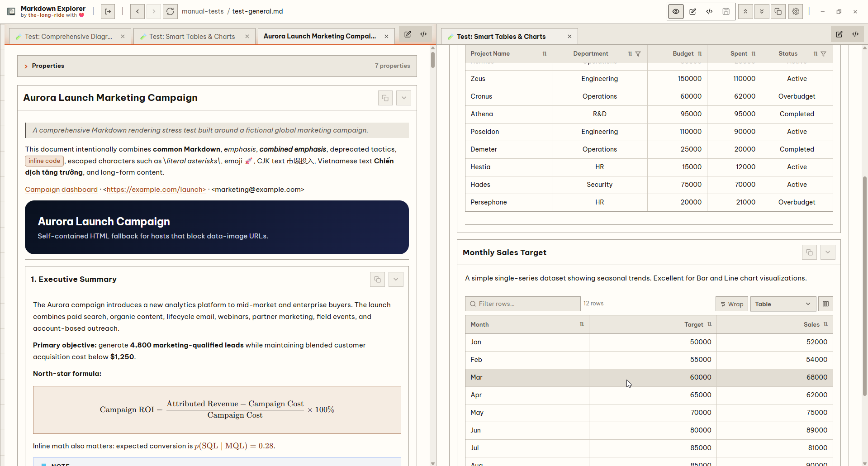Click right pane source code icon
868x466 pixels.
pyautogui.click(x=855, y=34)
